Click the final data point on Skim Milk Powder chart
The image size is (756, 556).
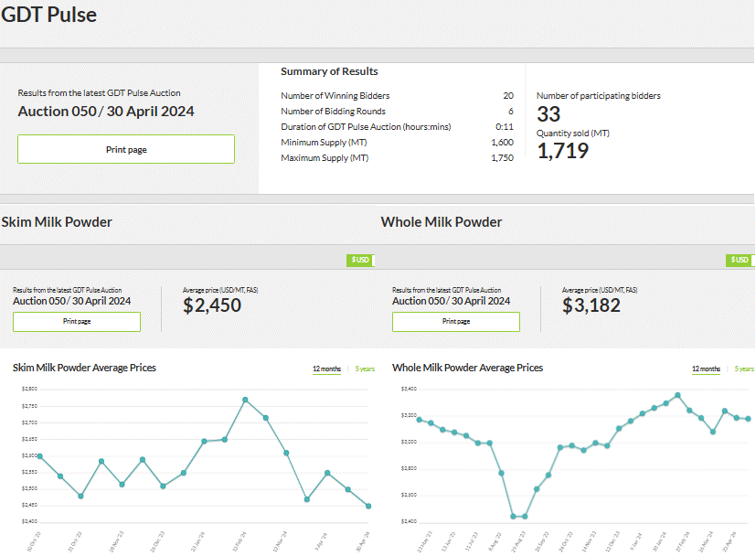(368, 507)
